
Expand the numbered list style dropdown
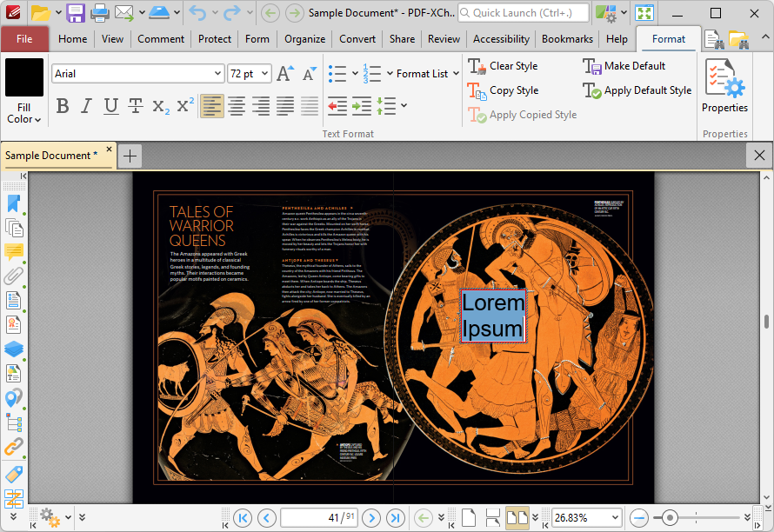click(390, 74)
